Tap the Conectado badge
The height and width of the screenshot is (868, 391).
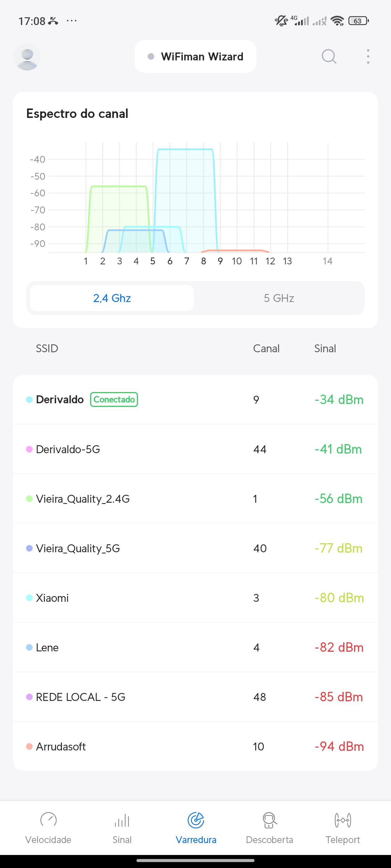pos(114,400)
